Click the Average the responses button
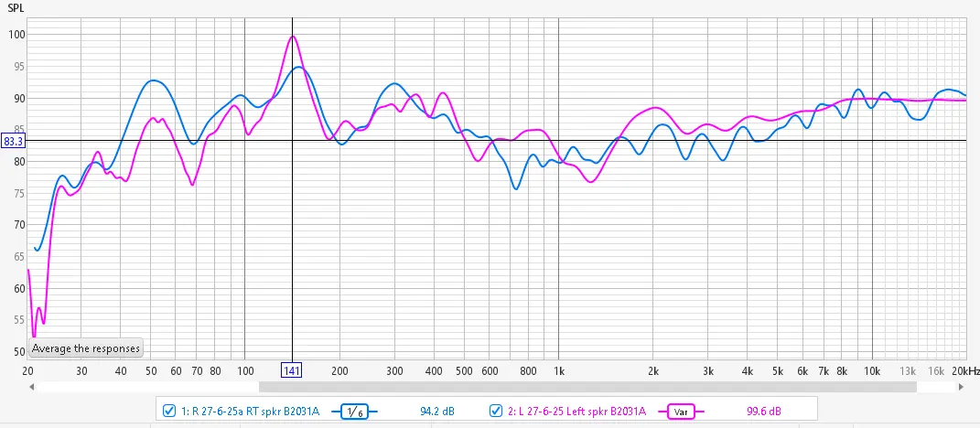 (x=86, y=348)
